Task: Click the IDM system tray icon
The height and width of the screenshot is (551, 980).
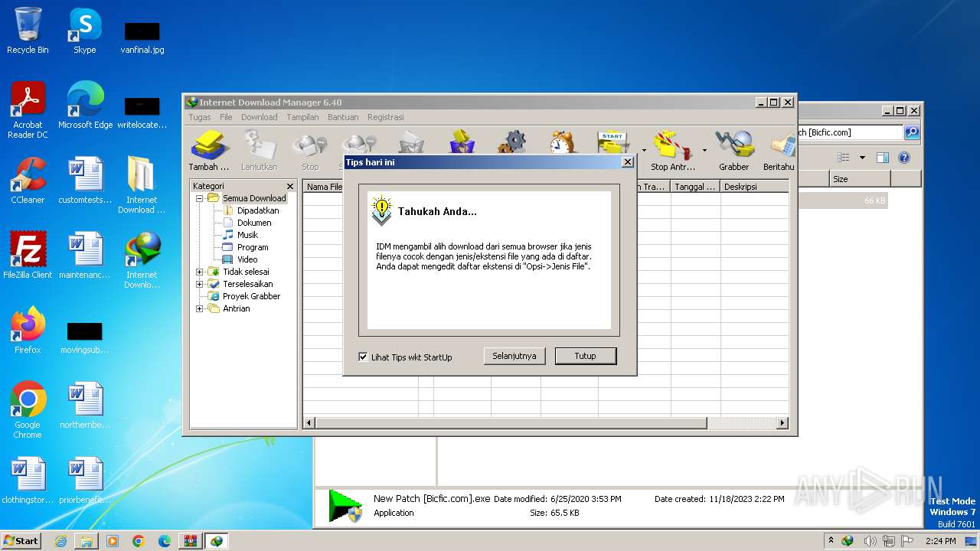Action: pos(848,541)
